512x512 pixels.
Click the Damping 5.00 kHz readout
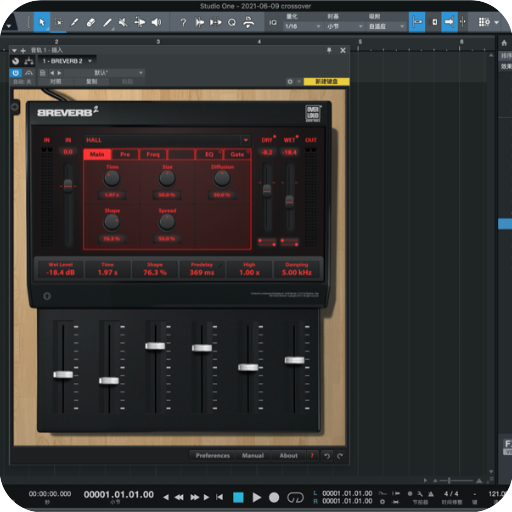(297, 269)
